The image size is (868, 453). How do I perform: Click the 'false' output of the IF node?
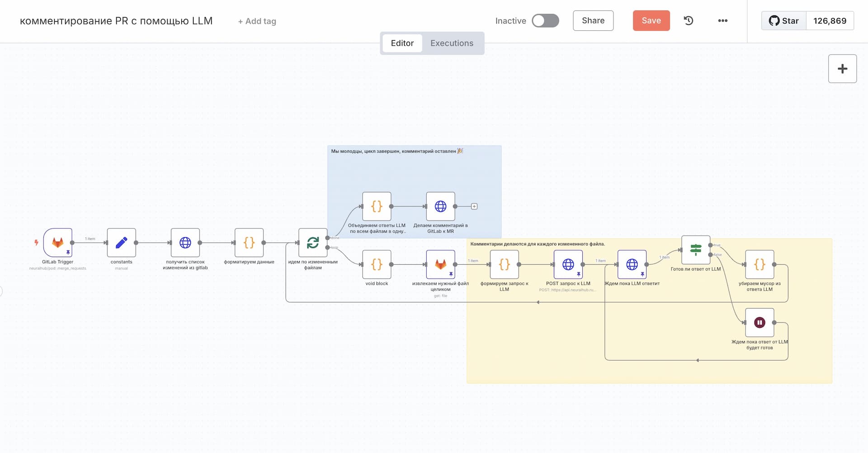click(710, 255)
